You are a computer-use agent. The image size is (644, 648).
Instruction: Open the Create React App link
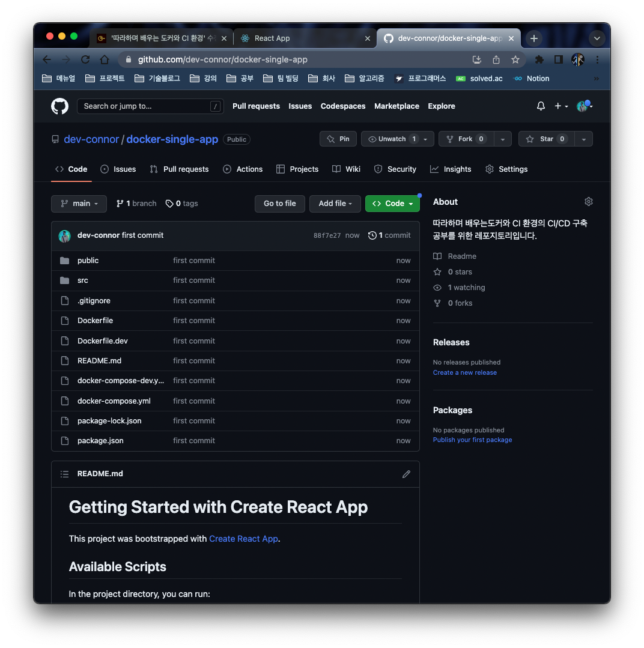pyautogui.click(x=243, y=539)
